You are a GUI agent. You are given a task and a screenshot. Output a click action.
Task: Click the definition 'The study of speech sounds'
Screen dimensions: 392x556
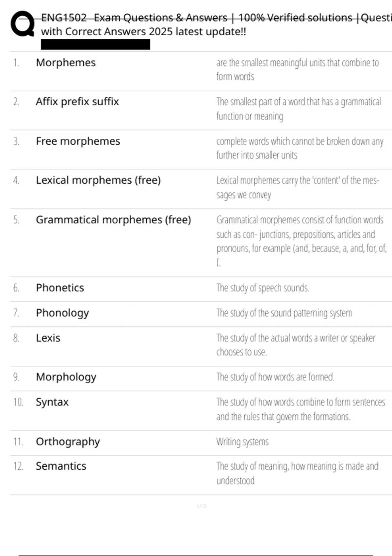[x=263, y=288]
